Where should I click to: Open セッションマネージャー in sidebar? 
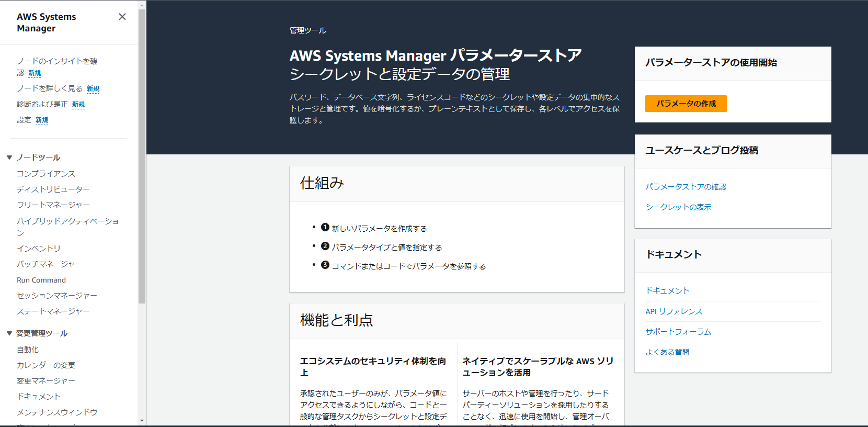click(x=57, y=296)
